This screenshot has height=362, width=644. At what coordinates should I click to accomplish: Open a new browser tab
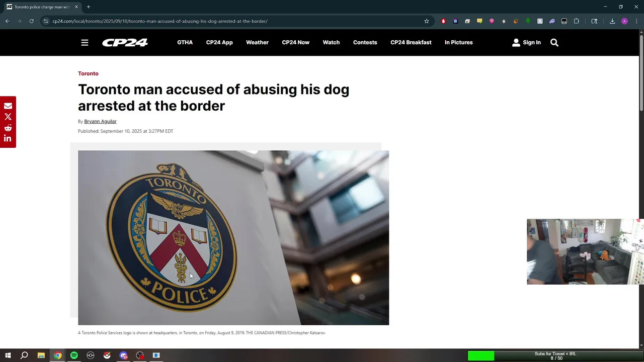click(89, 7)
